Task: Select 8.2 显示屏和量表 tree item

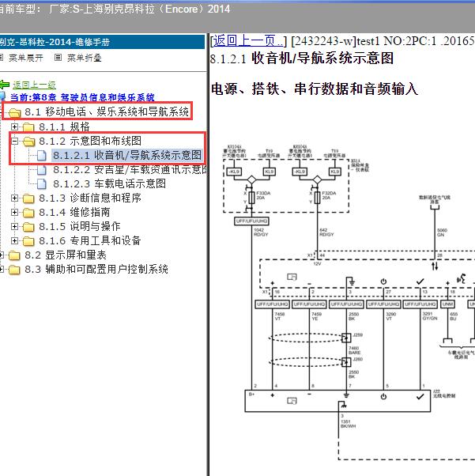Action: click(x=66, y=255)
